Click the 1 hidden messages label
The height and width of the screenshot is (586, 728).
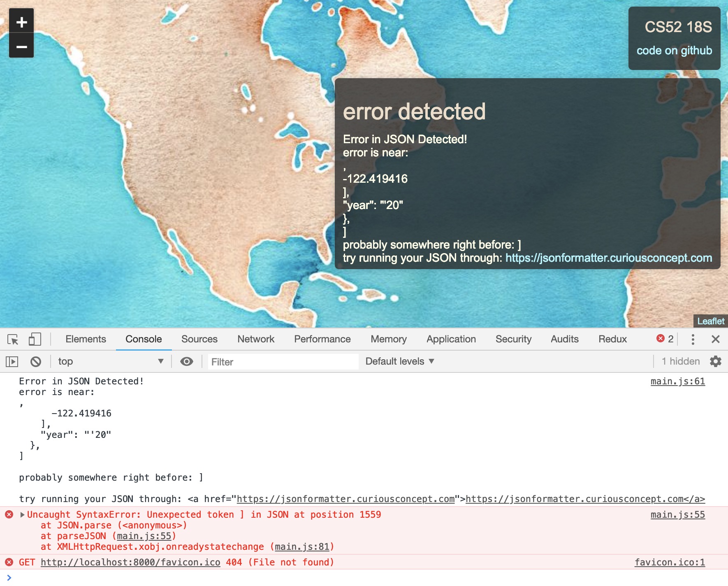pos(681,361)
